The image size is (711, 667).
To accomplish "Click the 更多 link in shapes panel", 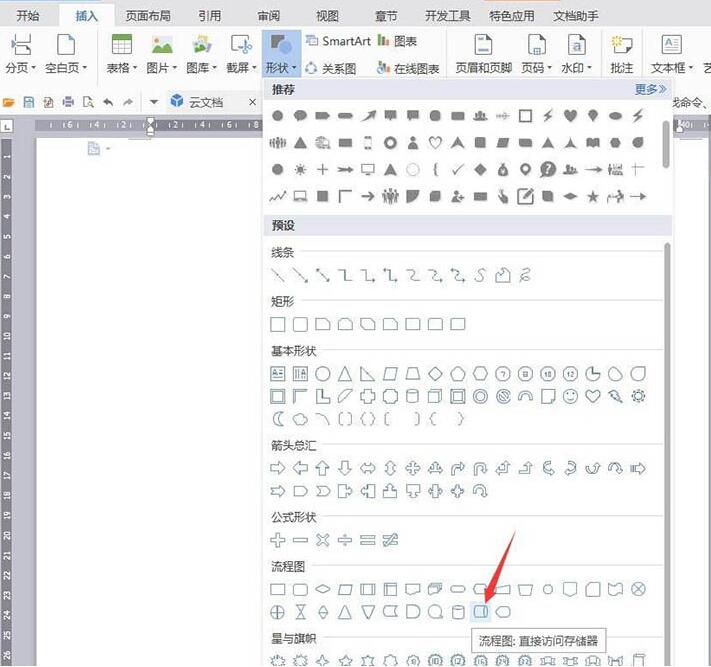I will coord(650,89).
